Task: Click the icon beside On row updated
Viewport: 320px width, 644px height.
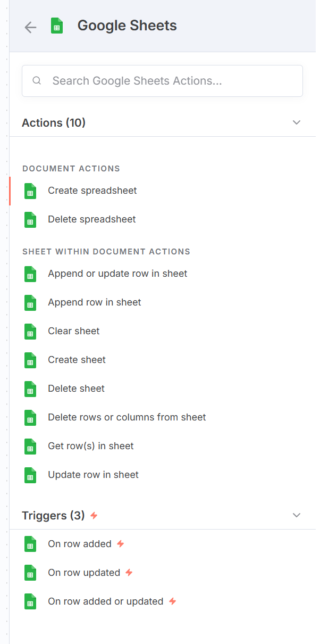Action: point(30,573)
